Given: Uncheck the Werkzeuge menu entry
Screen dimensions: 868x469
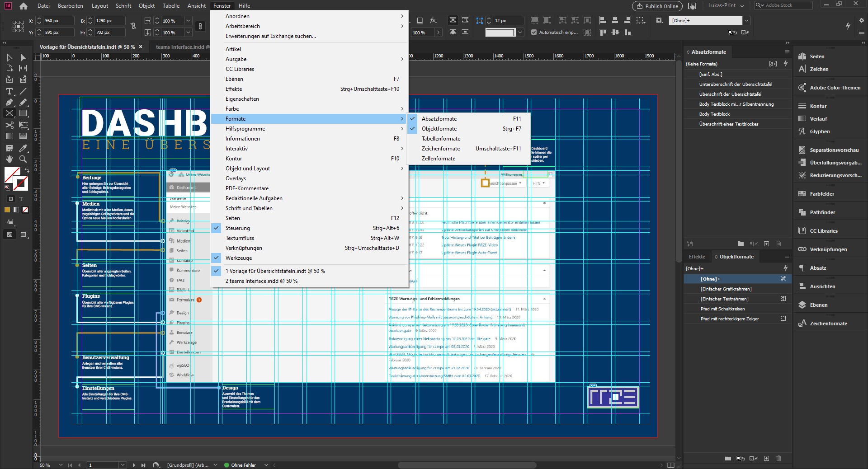Looking at the screenshot, I should click(x=239, y=258).
